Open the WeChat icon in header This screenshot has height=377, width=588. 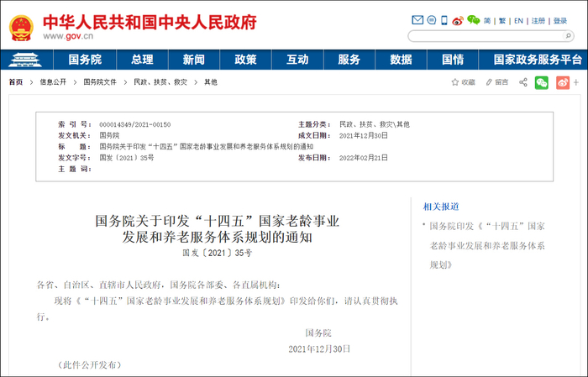[x=473, y=20]
